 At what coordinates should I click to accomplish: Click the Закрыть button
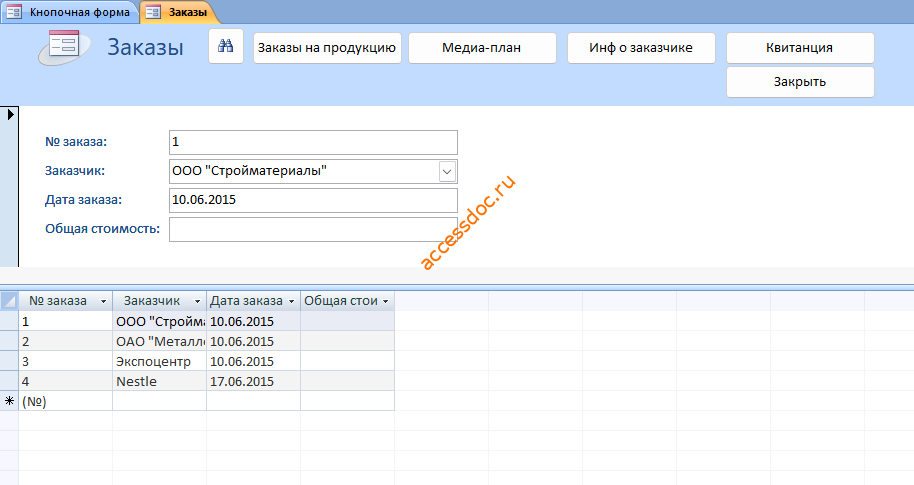click(x=800, y=82)
